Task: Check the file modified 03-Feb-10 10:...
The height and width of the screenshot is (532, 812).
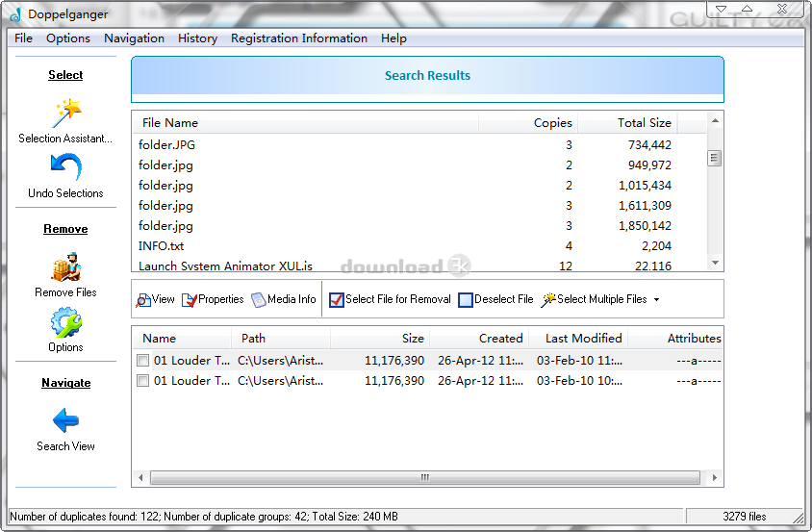Action: coord(143,380)
